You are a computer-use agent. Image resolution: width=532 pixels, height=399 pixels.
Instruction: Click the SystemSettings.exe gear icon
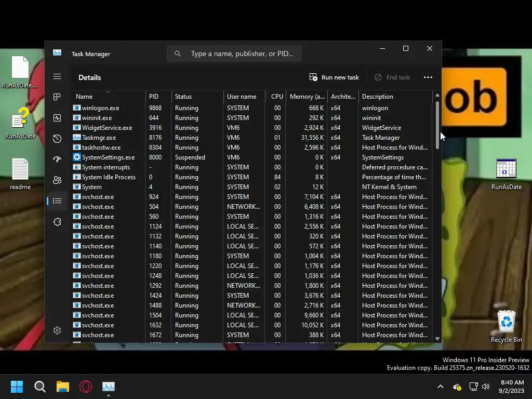77,157
